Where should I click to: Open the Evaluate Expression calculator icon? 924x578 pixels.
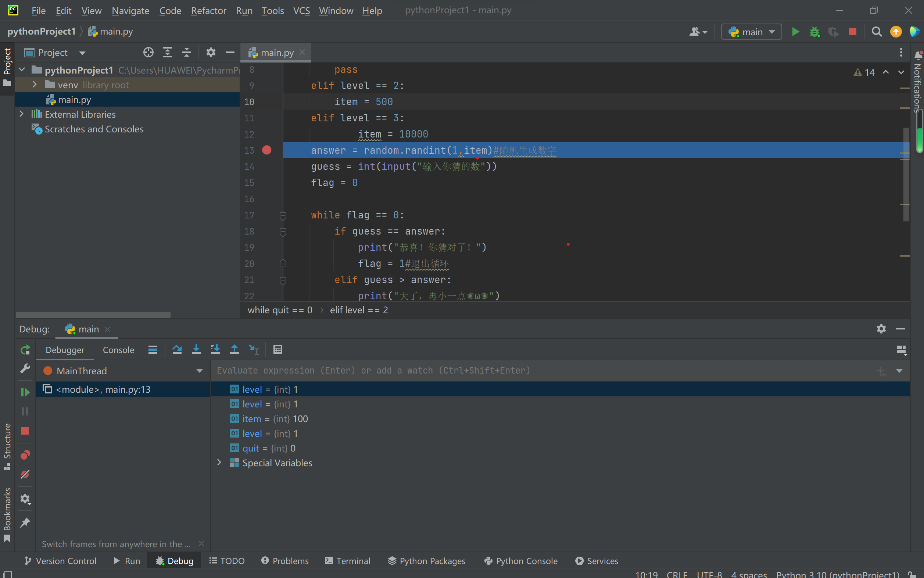click(x=278, y=349)
